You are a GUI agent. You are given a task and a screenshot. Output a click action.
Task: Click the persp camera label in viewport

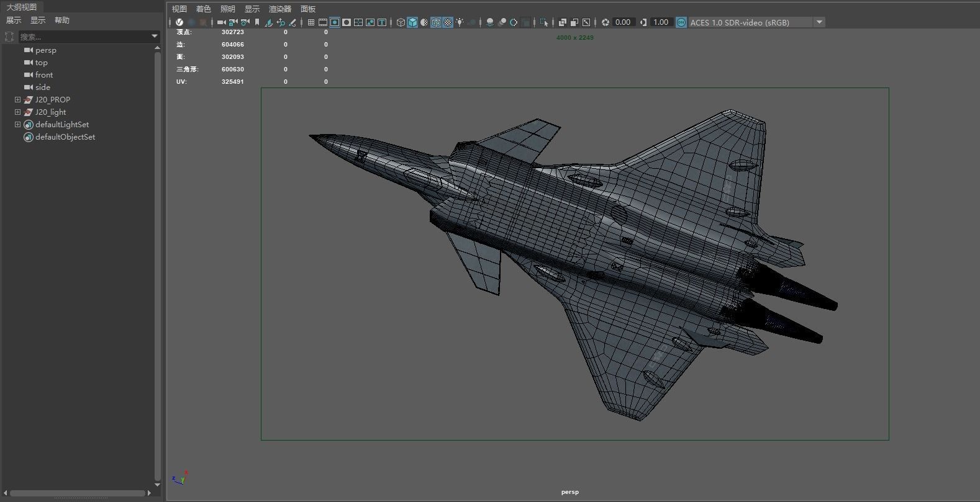[569, 492]
